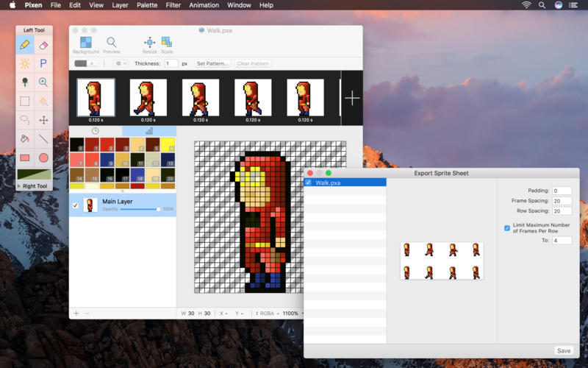Pick the Rectangular Selection tool
This screenshot has width=588, height=368.
click(24, 102)
